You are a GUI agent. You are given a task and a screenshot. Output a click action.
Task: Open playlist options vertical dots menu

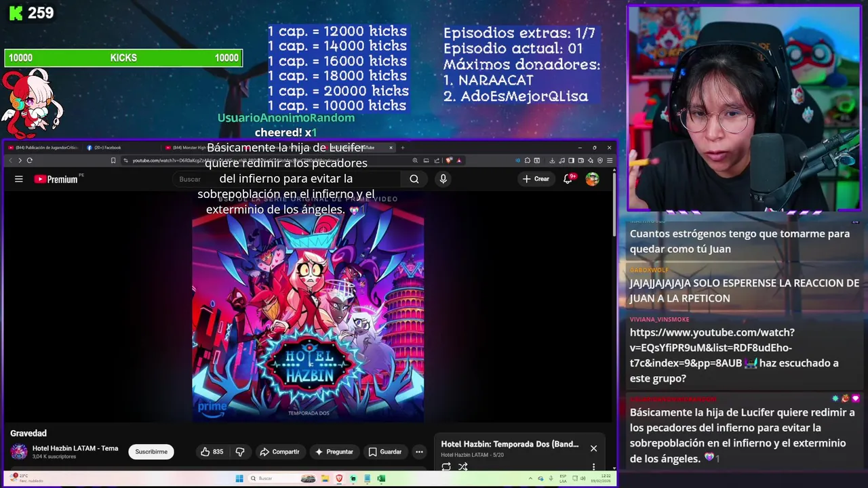click(593, 466)
